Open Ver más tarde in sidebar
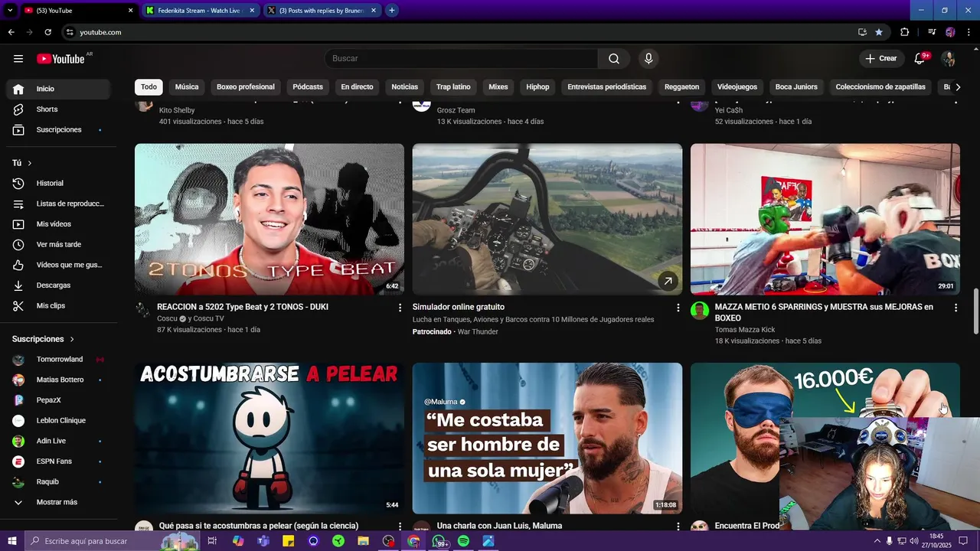Image resolution: width=980 pixels, height=551 pixels. click(58, 245)
